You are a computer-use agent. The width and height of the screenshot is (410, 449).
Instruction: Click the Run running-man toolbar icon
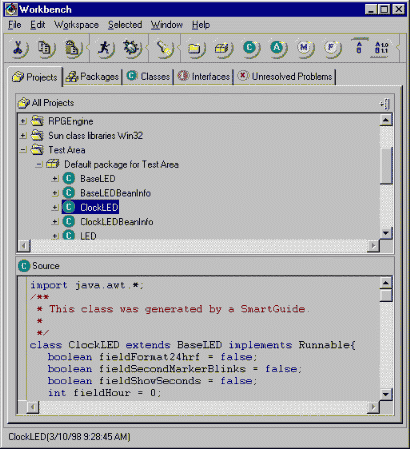105,48
